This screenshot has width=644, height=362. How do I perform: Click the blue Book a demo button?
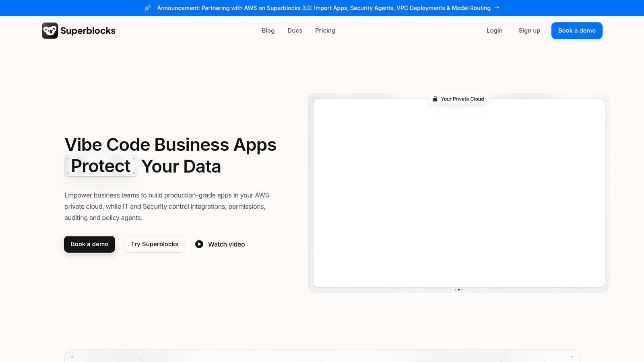[577, 31]
